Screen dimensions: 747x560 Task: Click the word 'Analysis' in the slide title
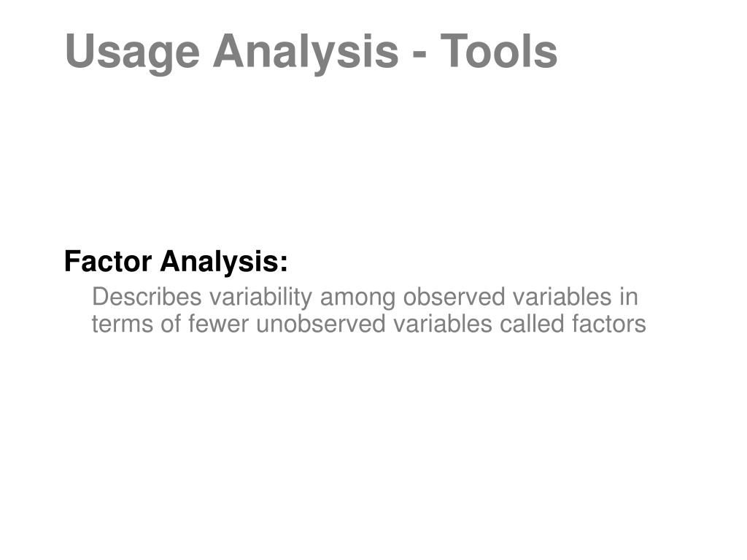pyautogui.click(x=306, y=53)
